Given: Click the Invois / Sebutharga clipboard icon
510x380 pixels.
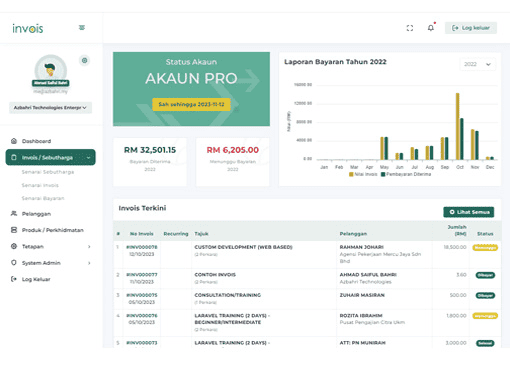Looking at the screenshot, I should 14,157.
